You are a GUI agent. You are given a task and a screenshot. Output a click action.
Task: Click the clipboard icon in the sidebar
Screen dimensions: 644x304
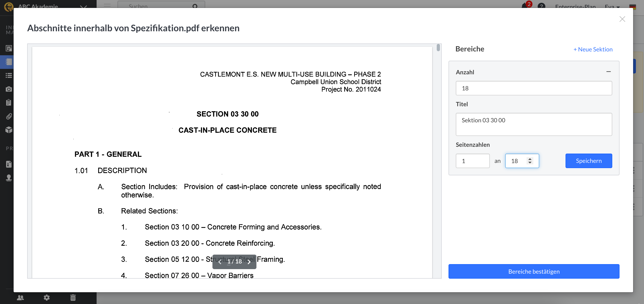(9, 102)
